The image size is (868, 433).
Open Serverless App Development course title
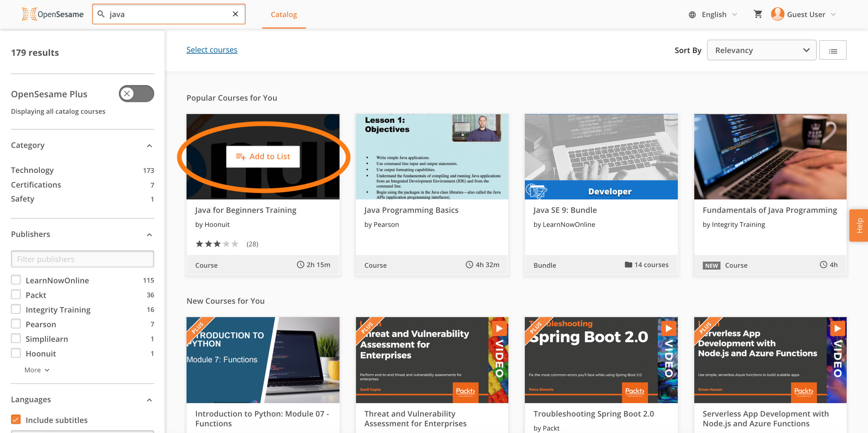point(766,418)
